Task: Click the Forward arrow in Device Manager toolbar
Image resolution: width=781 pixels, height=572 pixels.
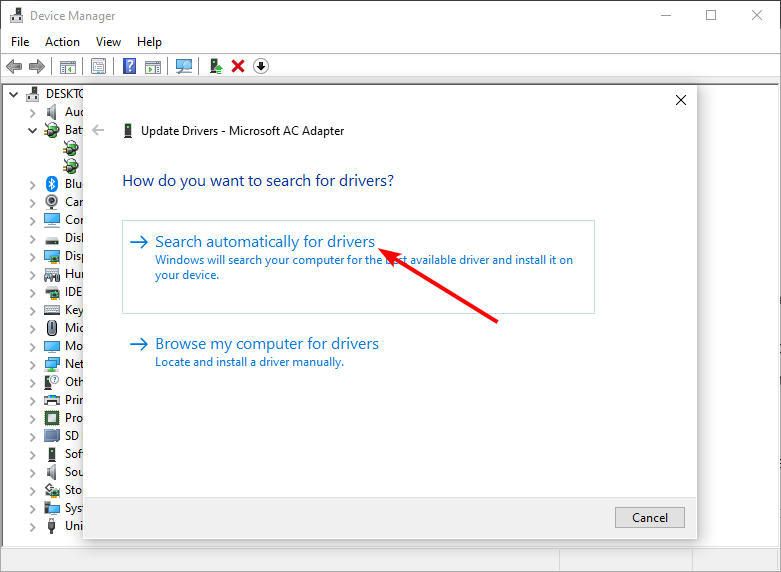Action: tap(37, 66)
